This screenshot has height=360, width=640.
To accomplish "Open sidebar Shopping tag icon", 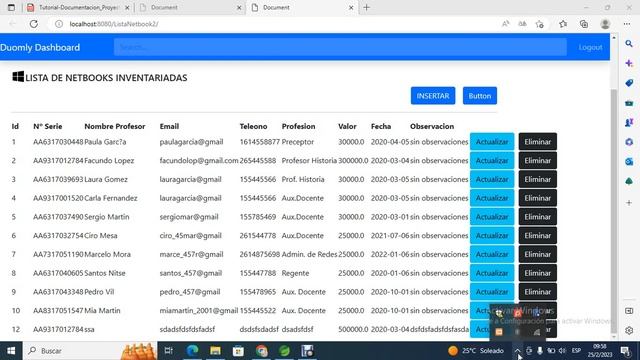I will coord(629,83).
